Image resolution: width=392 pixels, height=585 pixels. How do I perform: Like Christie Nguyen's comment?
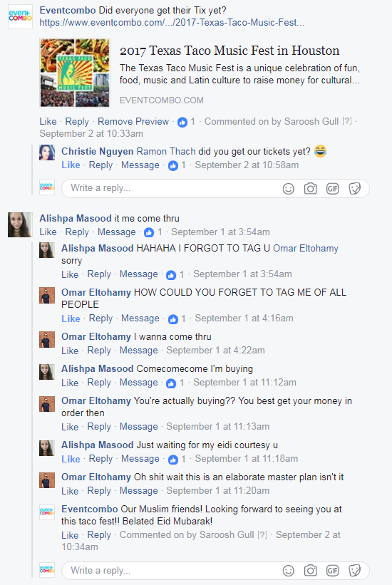(71, 165)
